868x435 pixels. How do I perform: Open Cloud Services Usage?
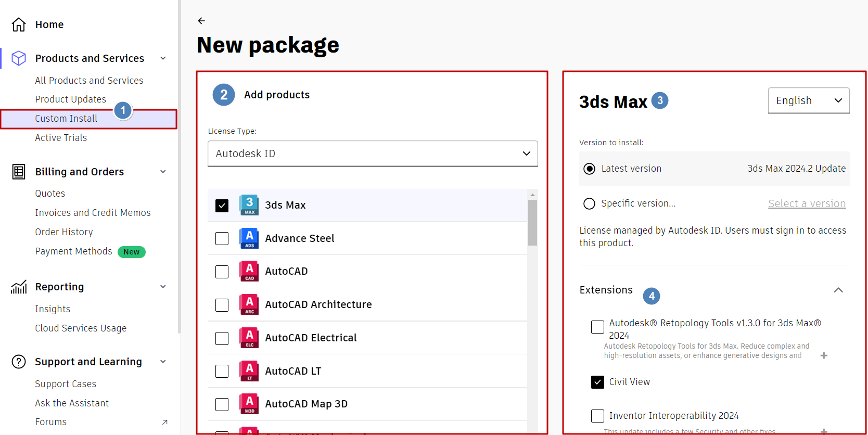click(81, 328)
